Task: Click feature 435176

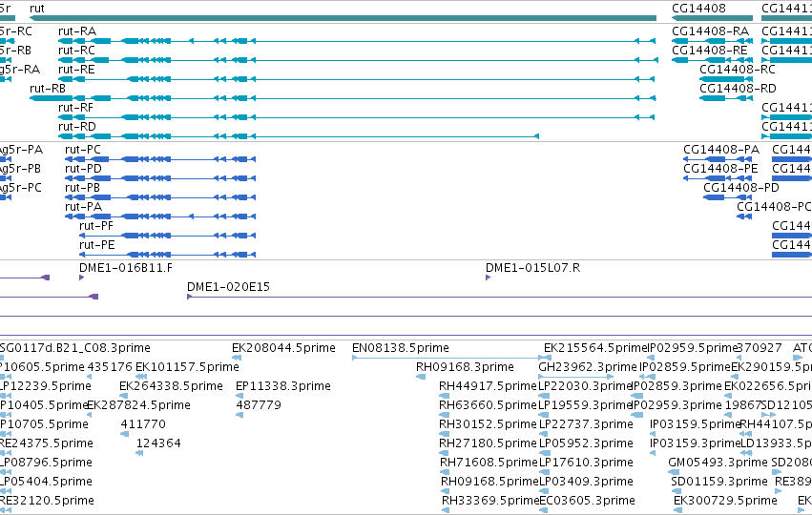Action: pyautogui.click(x=110, y=367)
